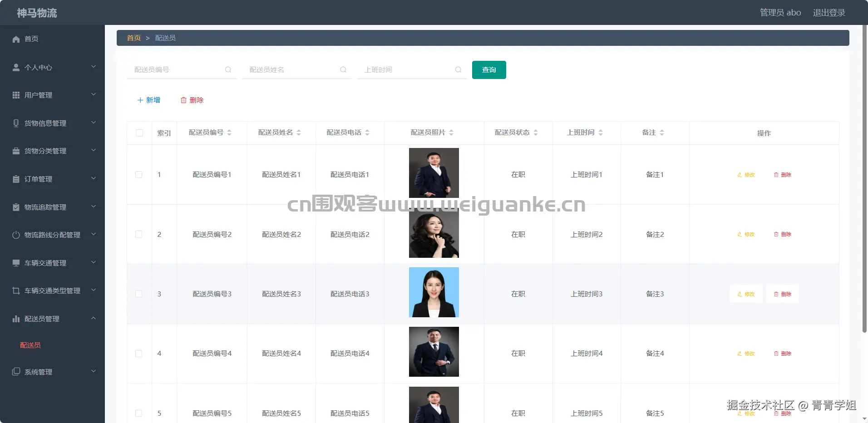Sort by 配送员电话 column arrows

[x=367, y=133]
